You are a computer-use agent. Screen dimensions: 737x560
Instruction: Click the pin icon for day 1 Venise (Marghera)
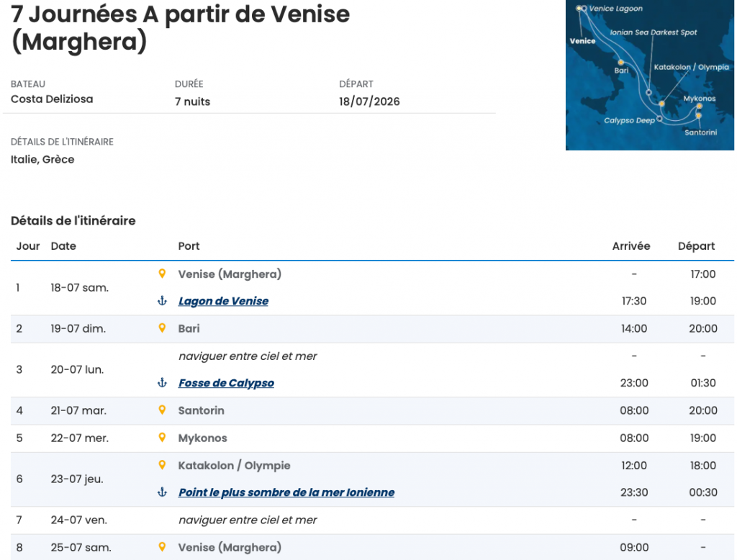click(162, 274)
